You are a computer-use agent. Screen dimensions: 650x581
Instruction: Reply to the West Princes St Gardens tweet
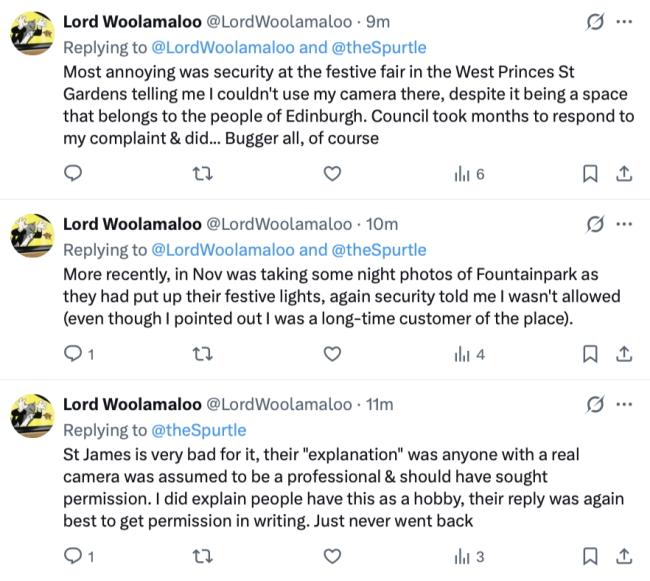click(x=72, y=174)
